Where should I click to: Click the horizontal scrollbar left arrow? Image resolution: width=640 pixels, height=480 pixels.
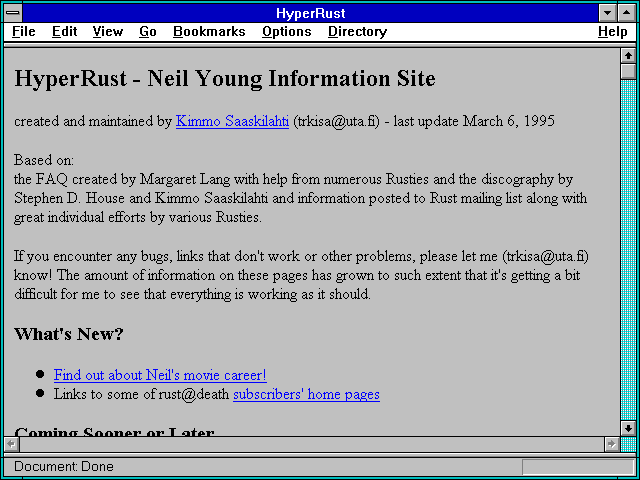pos(11,444)
